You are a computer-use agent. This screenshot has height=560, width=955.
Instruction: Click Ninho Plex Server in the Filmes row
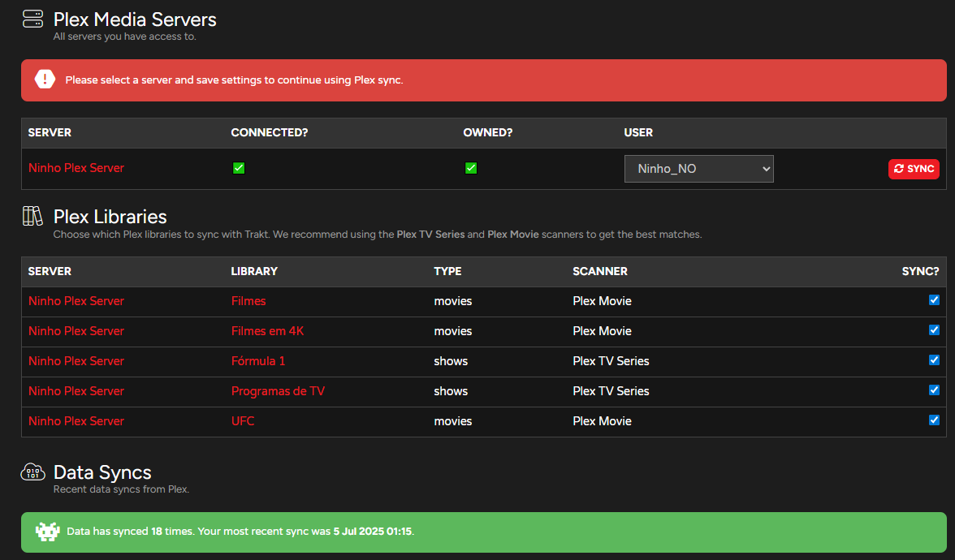(76, 300)
